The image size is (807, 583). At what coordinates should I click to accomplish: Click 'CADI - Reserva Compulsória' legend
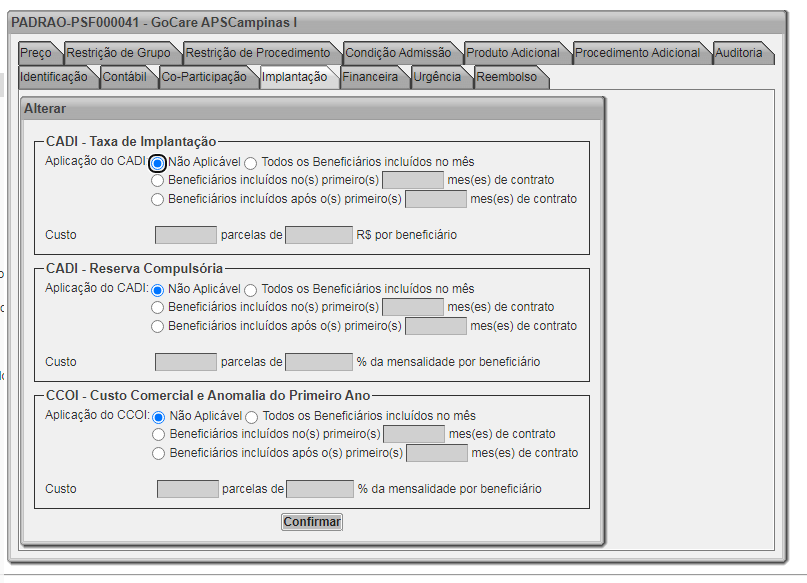(134, 268)
